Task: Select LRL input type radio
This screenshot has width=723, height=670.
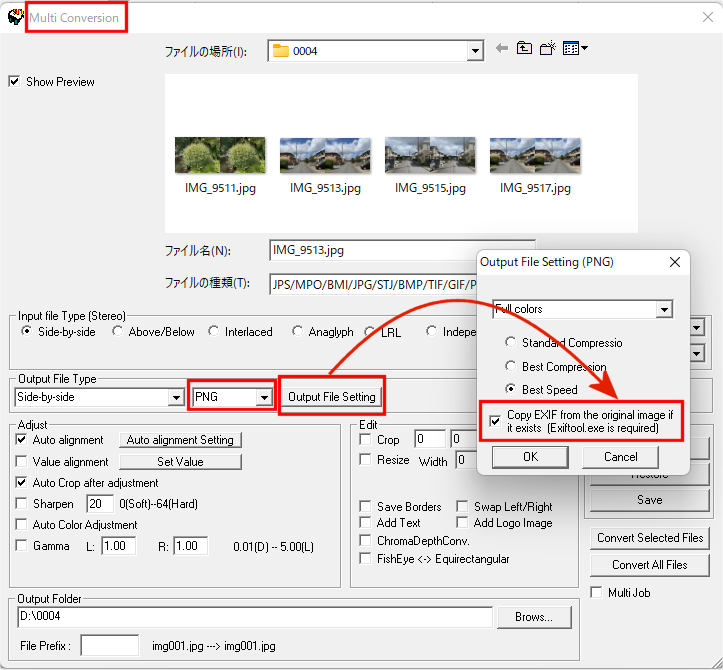Action: point(369,332)
